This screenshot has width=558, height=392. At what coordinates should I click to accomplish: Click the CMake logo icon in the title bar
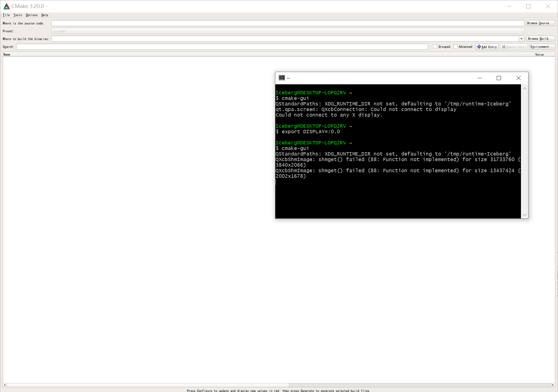pyautogui.click(x=6, y=6)
